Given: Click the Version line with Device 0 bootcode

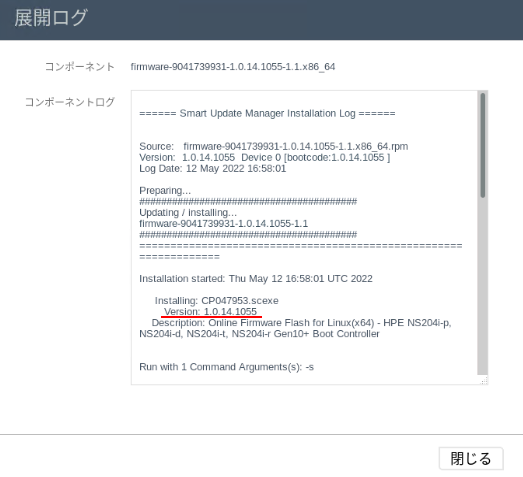Looking at the screenshot, I should tap(265, 157).
